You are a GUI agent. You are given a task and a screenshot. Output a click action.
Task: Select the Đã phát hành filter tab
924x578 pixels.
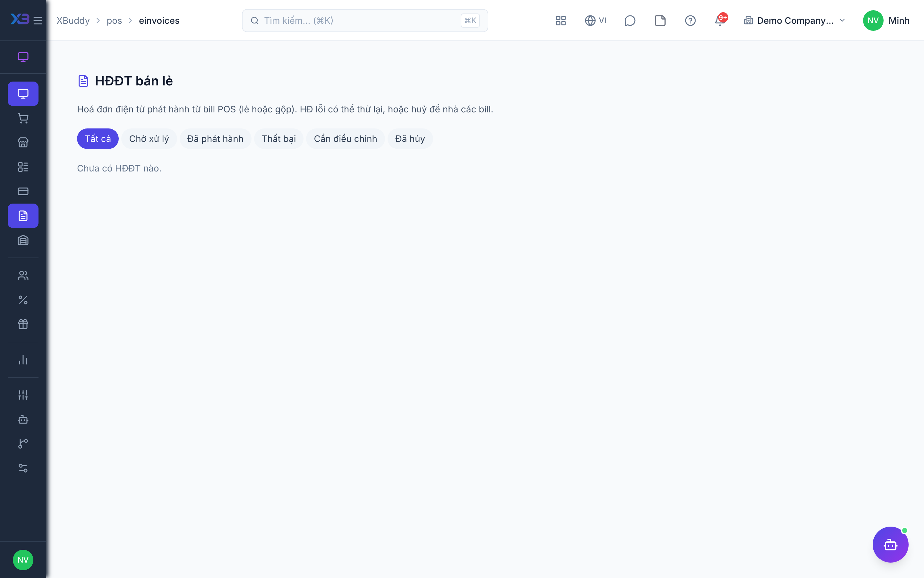point(215,139)
